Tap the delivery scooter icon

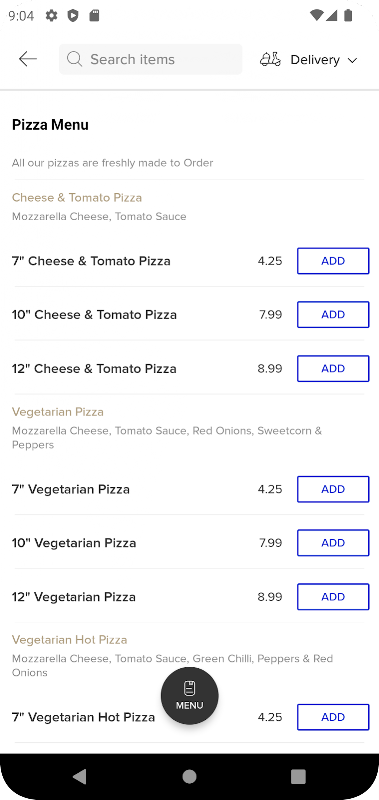pos(270,60)
